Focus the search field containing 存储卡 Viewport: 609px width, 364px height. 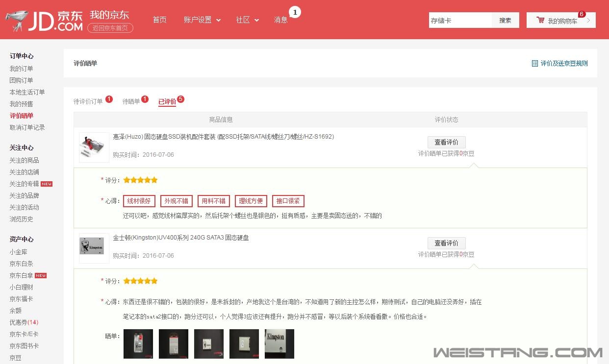pos(460,20)
